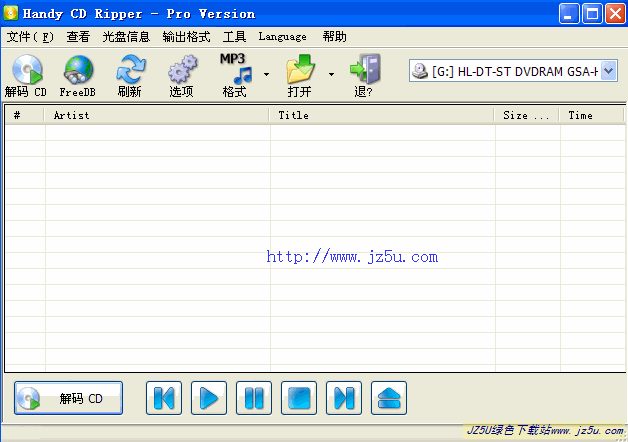Open the 光盘信息 menu
Screen dimensions: 628x442
pyautogui.click(x=126, y=37)
